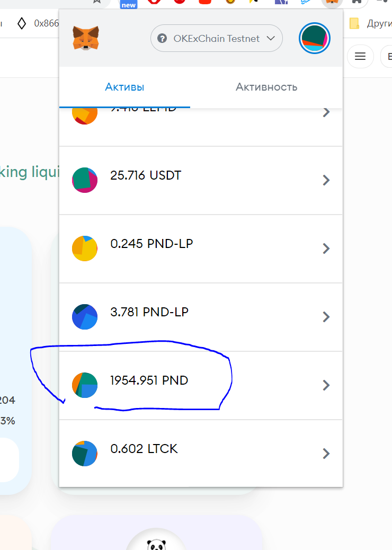Expand the 3.781 PND-LP chevron

click(x=326, y=317)
